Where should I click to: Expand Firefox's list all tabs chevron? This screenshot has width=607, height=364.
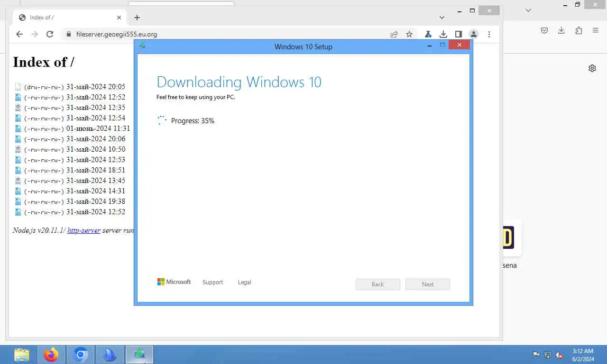(529, 10)
